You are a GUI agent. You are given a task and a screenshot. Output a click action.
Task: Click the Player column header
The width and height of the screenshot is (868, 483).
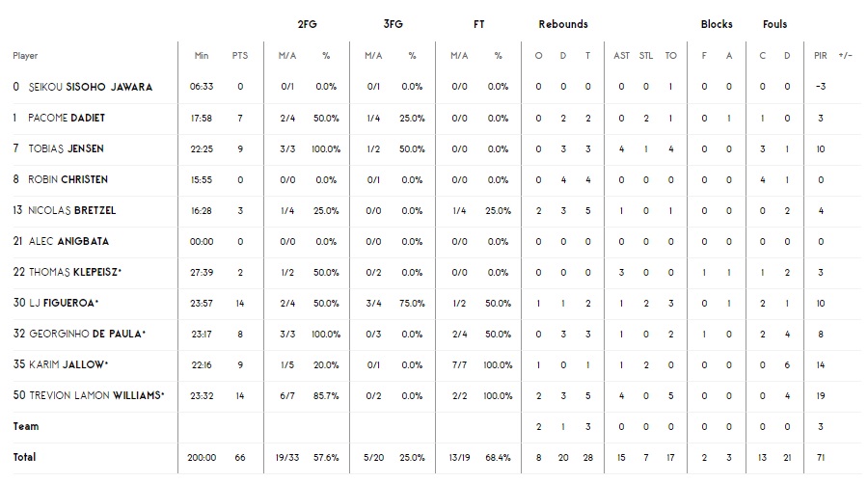point(25,56)
